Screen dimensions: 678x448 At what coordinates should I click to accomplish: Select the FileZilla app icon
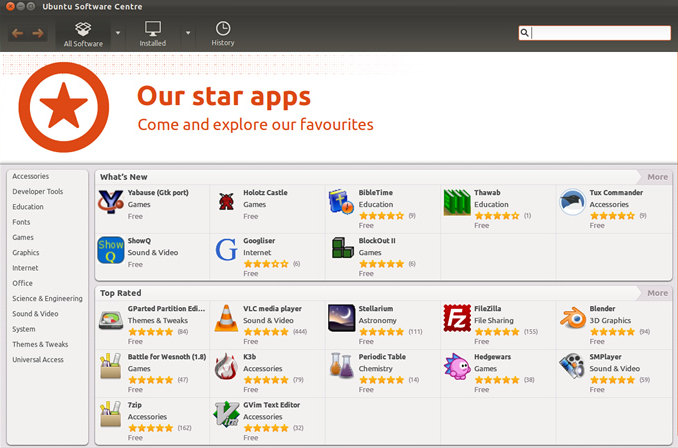coord(457,318)
